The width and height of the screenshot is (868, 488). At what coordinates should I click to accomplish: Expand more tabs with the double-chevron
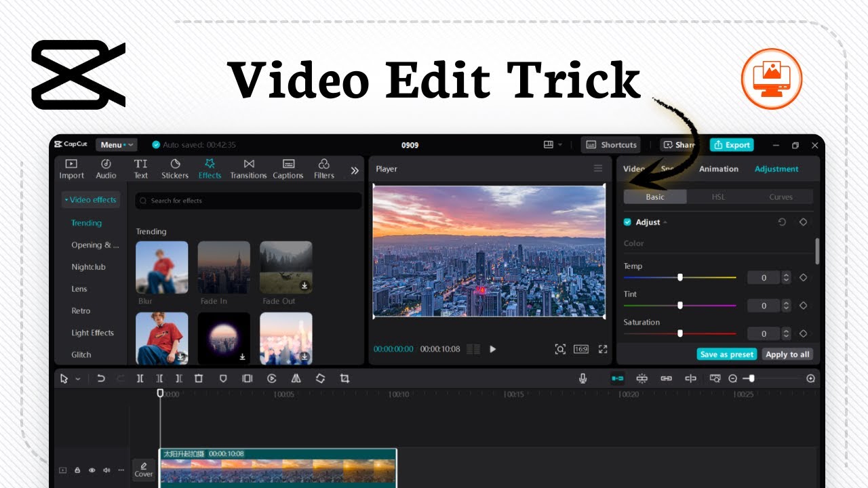[x=354, y=171]
